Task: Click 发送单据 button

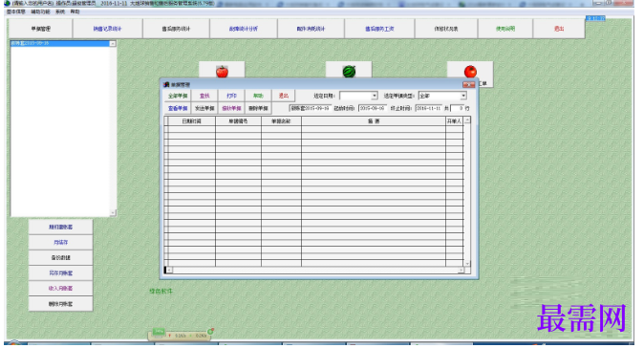Action: point(204,108)
